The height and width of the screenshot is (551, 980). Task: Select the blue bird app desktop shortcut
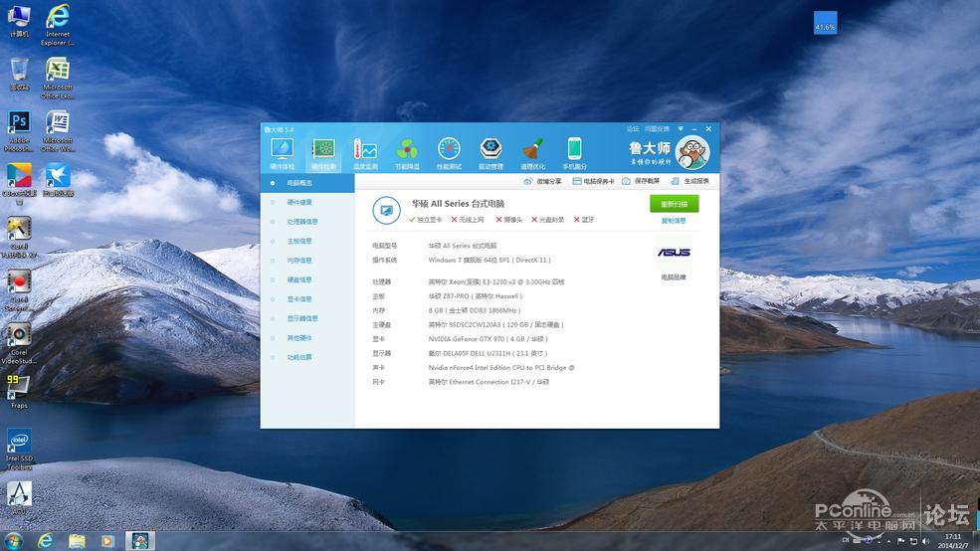click(58, 180)
